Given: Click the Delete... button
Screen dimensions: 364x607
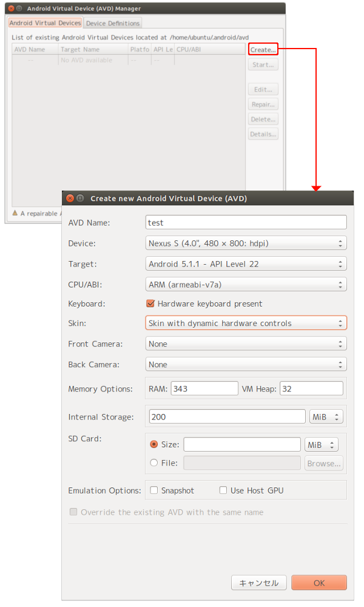Looking at the screenshot, I should (263, 119).
